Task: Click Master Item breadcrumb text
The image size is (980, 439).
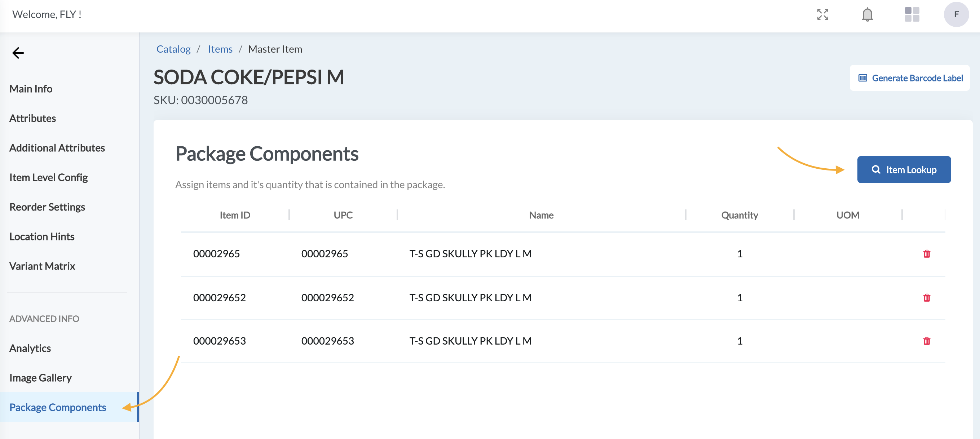Action: [x=275, y=49]
